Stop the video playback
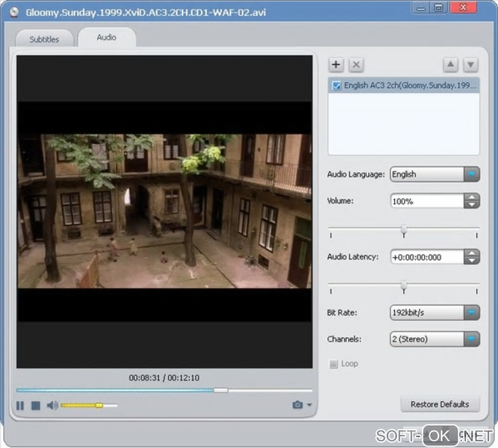498x448 pixels. 36,405
